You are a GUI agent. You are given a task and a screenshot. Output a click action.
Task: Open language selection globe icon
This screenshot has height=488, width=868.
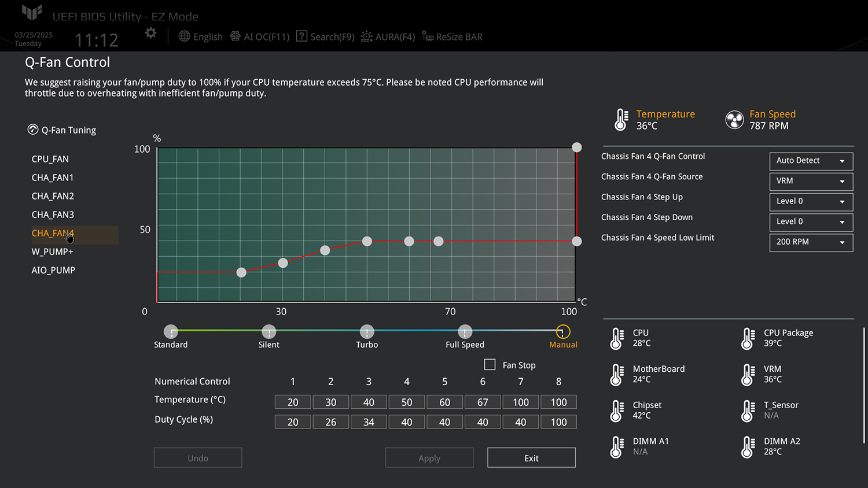pos(184,36)
